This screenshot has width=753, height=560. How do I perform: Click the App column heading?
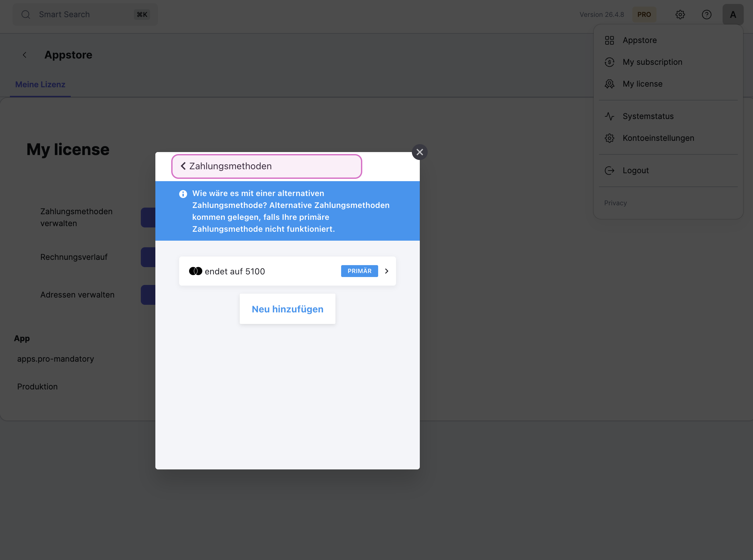[22, 338]
